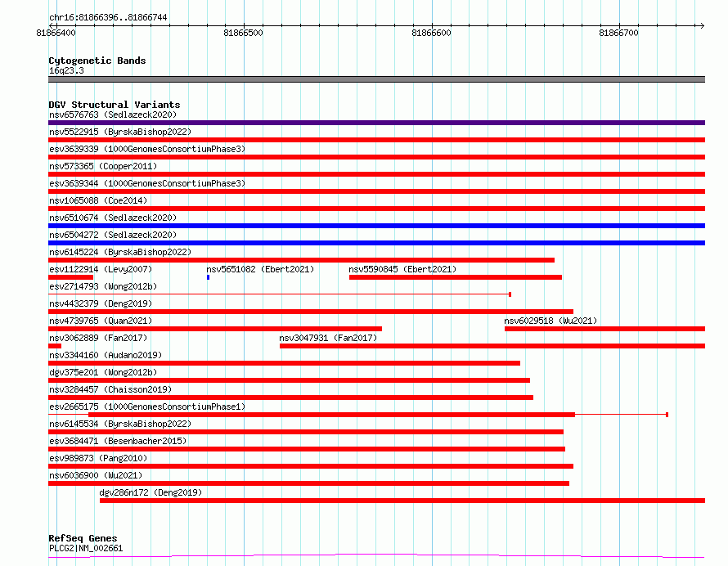Open nsv6036900 (Wu2021) variant label

[96, 475]
